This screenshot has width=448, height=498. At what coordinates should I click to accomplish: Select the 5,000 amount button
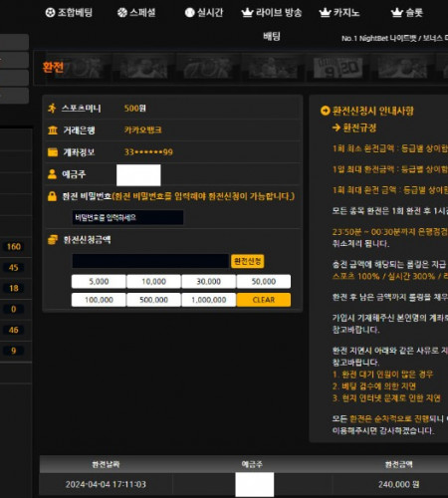(99, 282)
